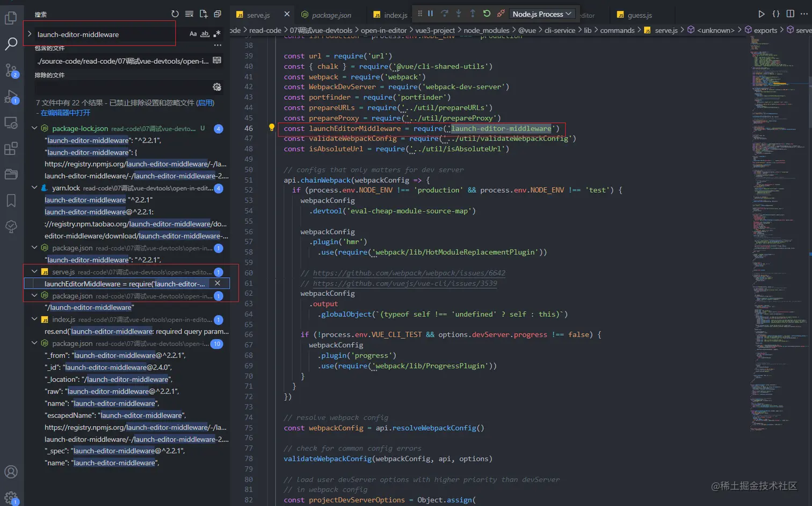Screen dimensions: 812x506
Task: Select cli-service in breadcrumb
Action: [x=560, y=30]
